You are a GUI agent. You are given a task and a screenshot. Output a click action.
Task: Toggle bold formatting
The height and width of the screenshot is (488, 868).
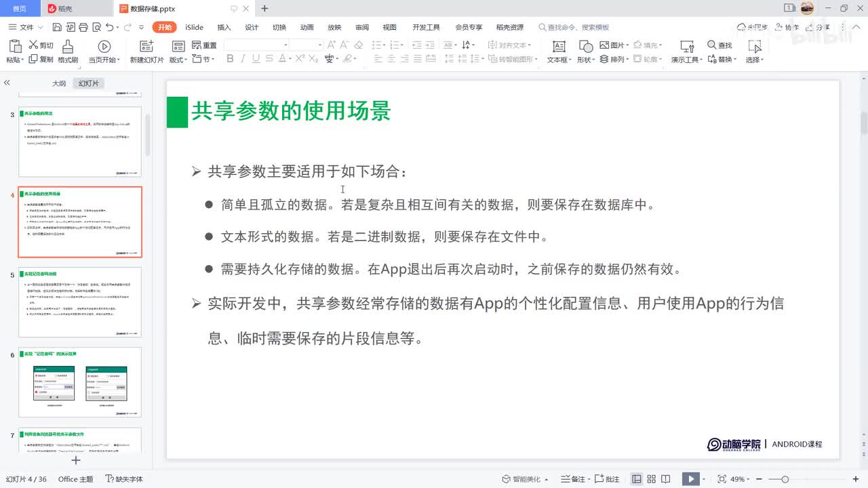click(230, 60)
